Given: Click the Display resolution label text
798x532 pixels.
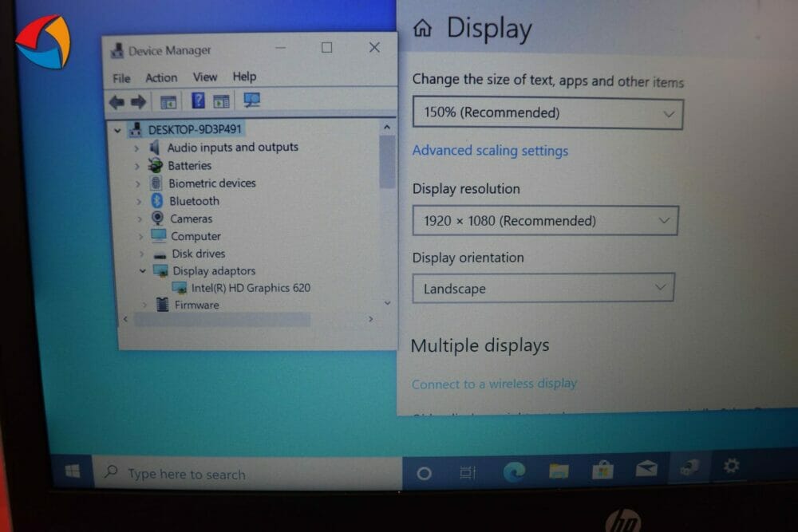Looking at the screenshot, I should [x=466, y=189].
